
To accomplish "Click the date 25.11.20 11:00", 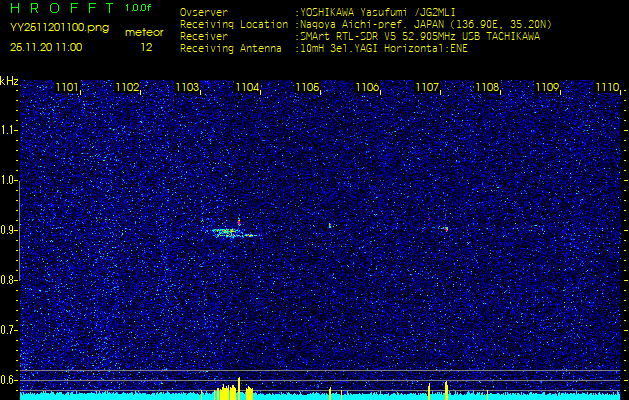I will click(x=46, y=47).
